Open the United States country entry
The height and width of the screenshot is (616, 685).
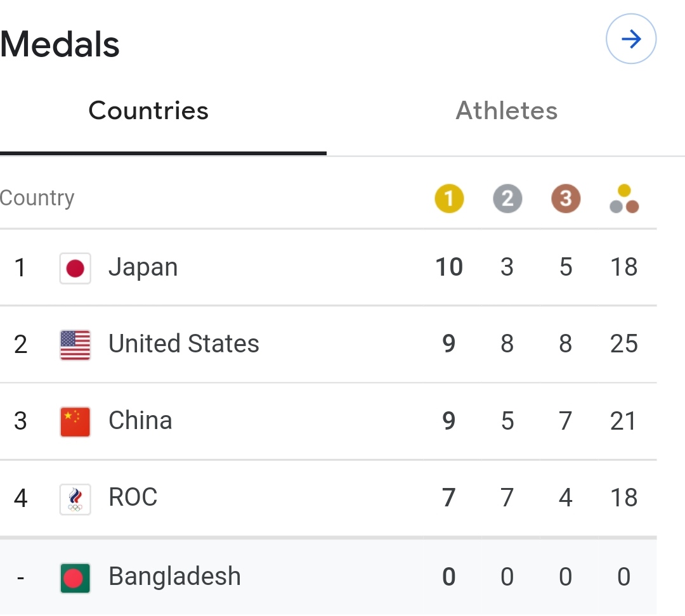click(x=328, y=345)
